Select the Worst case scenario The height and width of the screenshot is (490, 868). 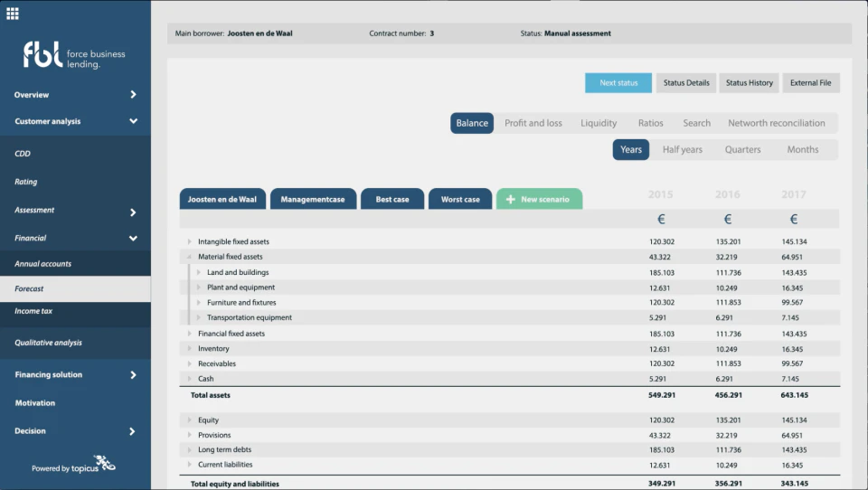coord(460,199)
